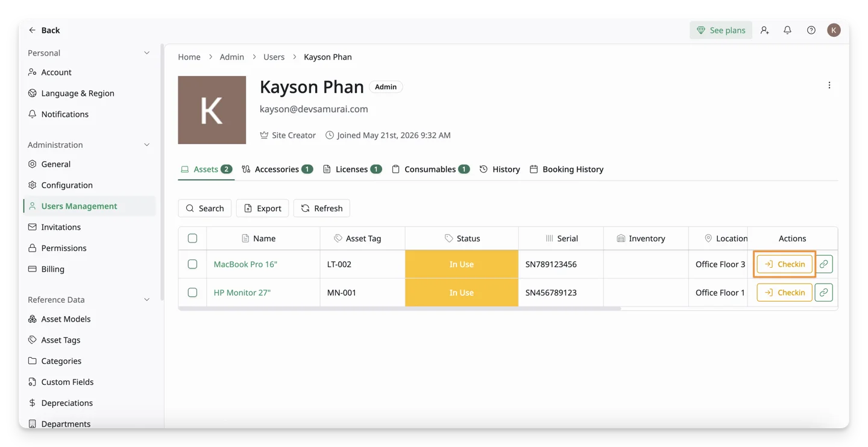868x447 pixels.
Task: Click the link icon for HP Monitor 27"
Action: click(x=823, y=293)
